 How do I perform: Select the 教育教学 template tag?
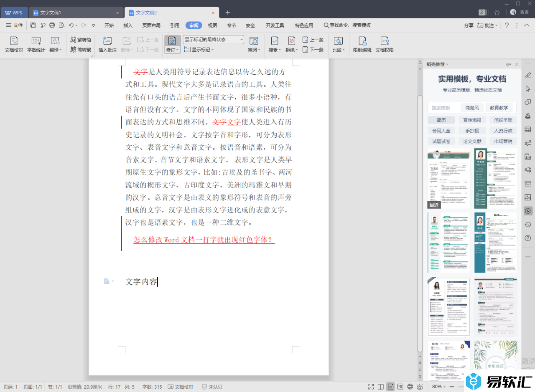[499, 108]
